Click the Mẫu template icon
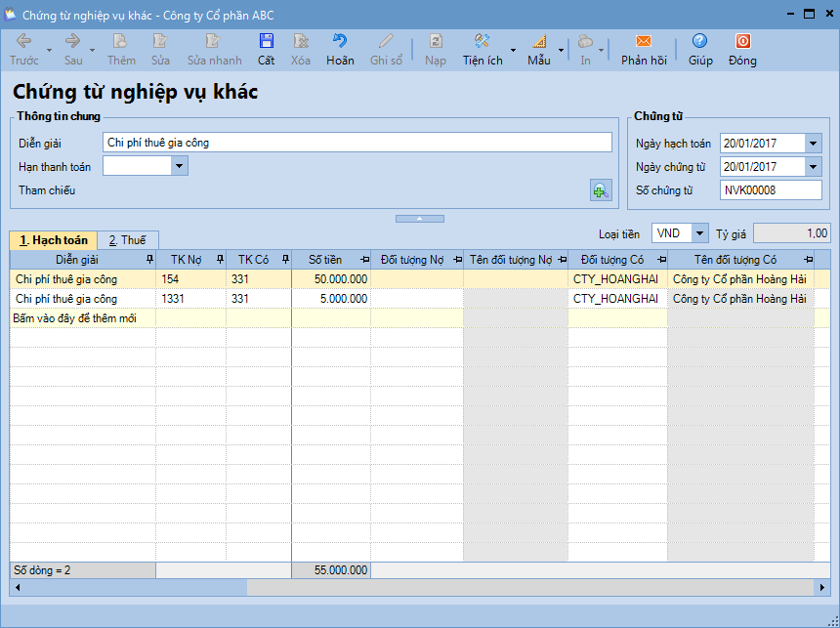This screenshot has height=628, width=840. pos(539,42)
